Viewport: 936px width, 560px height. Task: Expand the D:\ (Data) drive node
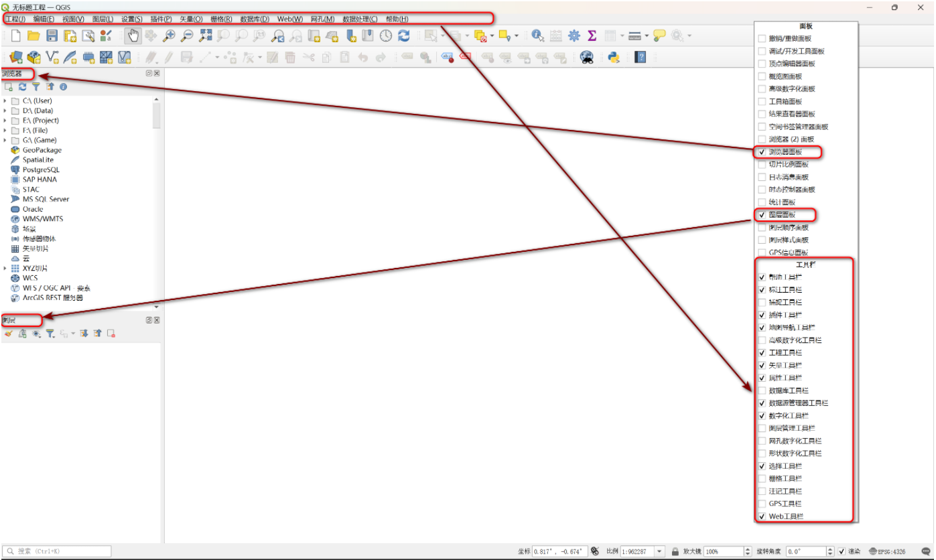click(x=5, y=111)
